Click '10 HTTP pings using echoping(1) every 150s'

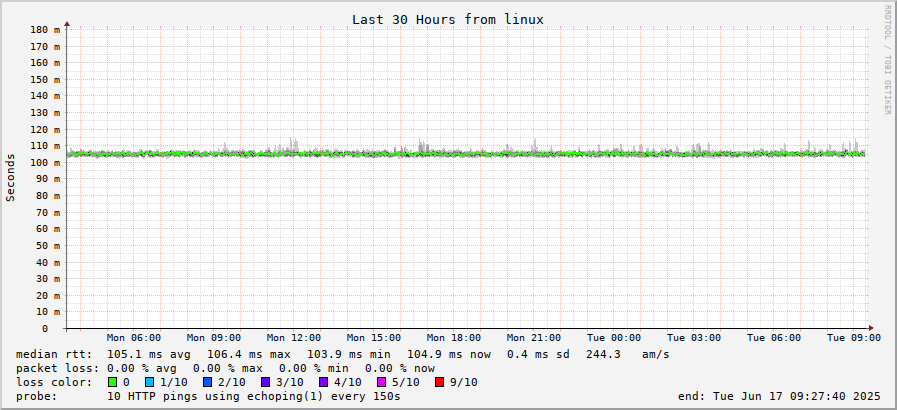(254, 396)
